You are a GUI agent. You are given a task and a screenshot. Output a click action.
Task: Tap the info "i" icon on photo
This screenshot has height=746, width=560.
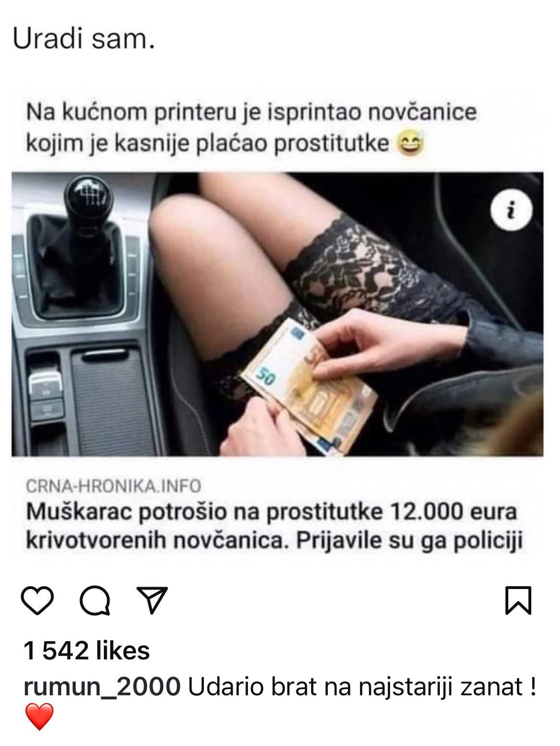(512, 210)
